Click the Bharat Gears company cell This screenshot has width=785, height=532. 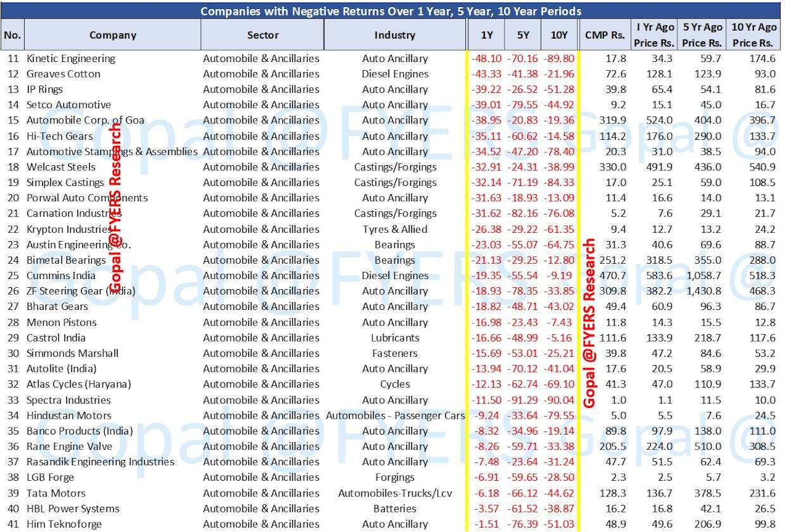click(x=57, y=306)
